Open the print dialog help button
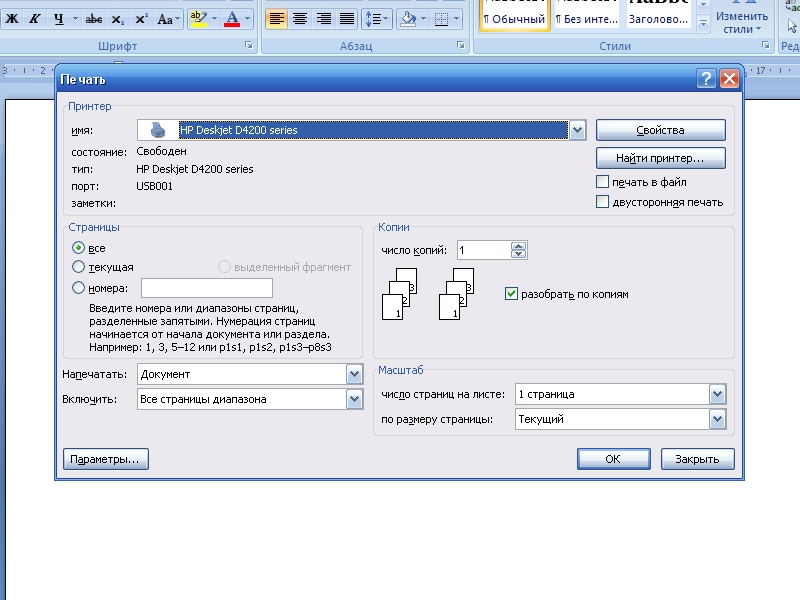Viewport: 800px width, 600px height. click(706, 79)
